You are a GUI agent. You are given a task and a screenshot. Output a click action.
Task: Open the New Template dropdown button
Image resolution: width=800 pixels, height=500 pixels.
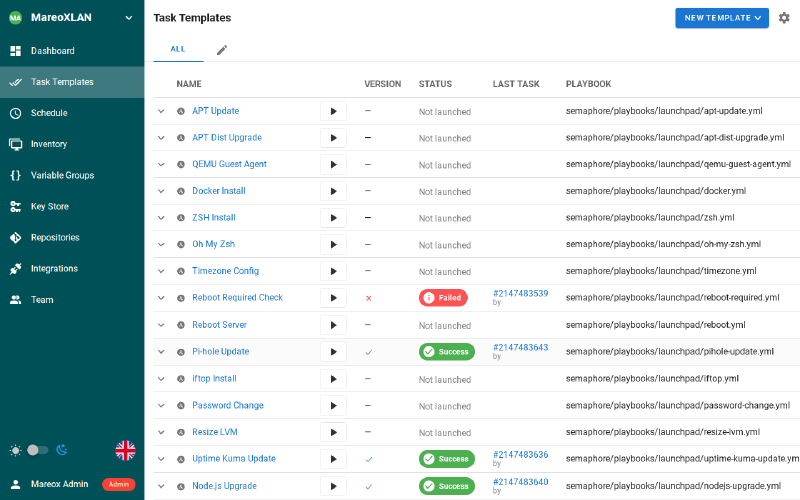[722, 18]
